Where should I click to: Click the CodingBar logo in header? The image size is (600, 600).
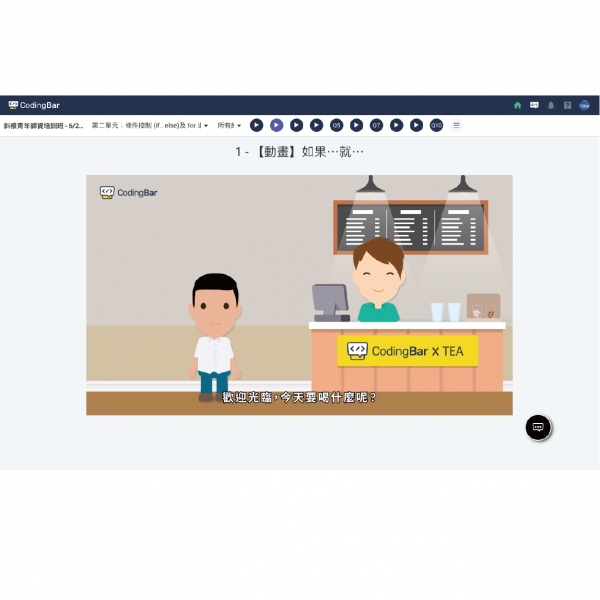(x=34, y=105)
